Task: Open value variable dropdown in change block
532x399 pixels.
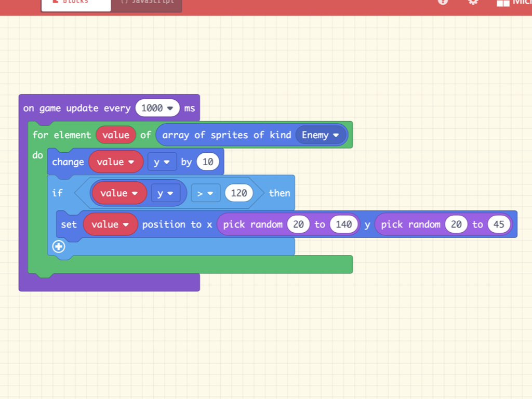Action: pos(116,162)
